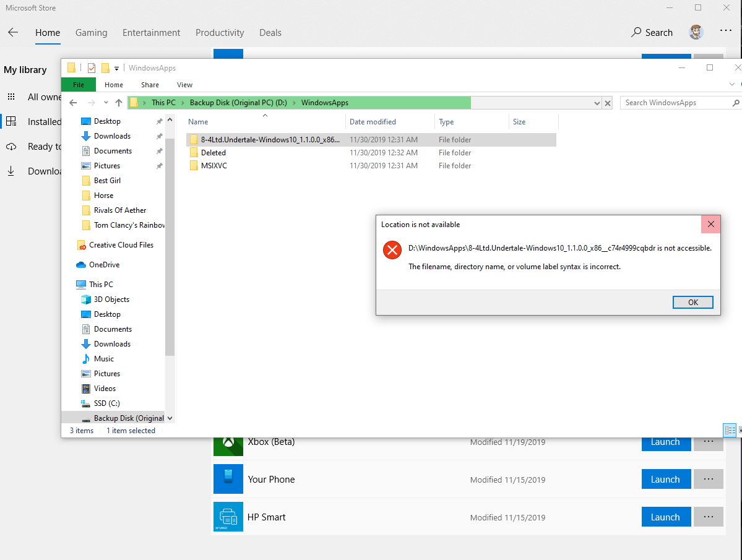This screenshot has width=742, height=560.
Task: Open pinned Desktop in Quick access
Action: coord(108,121)
